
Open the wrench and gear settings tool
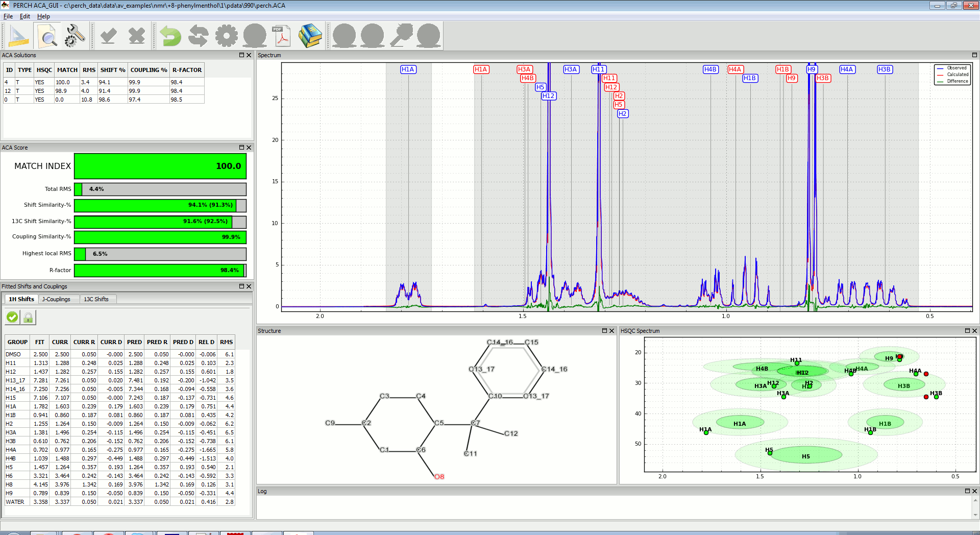(x=76, y=36)
